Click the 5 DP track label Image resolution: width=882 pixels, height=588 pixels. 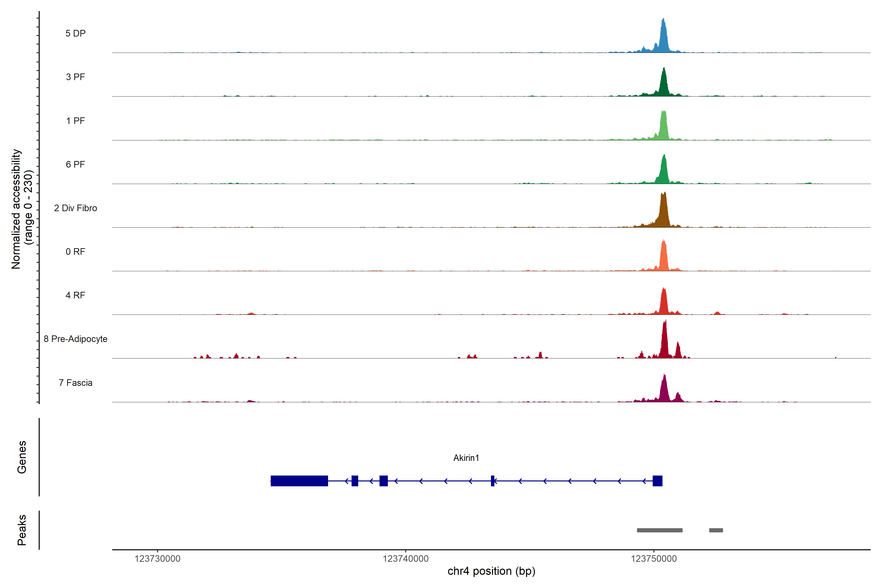[x=75, y=33]
